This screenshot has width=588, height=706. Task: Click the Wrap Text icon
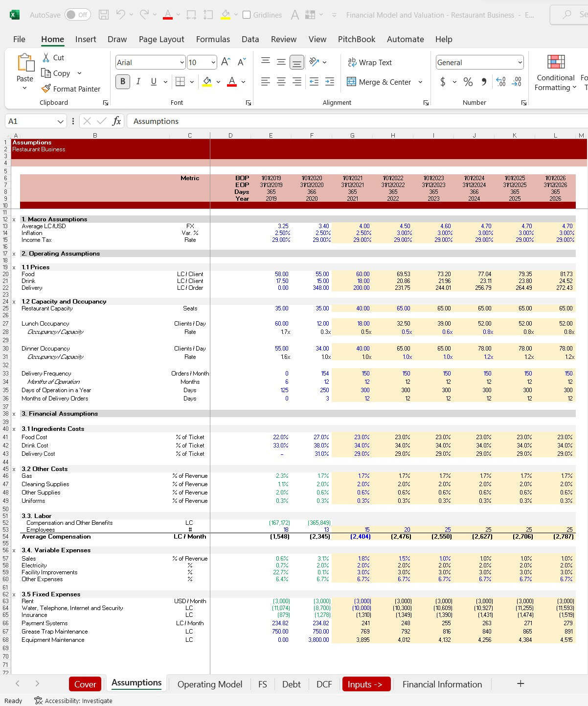(352, 62)
